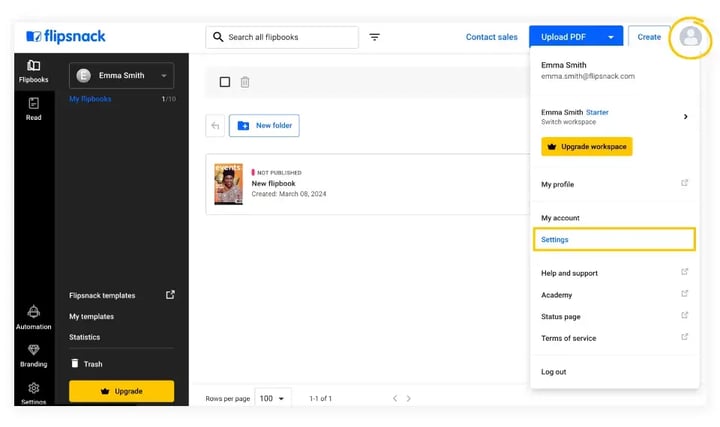This screenshot has width=720, height=427.
Task: Click the emma.smith@flipsnack.com email text
Action: tap(588, 76)
